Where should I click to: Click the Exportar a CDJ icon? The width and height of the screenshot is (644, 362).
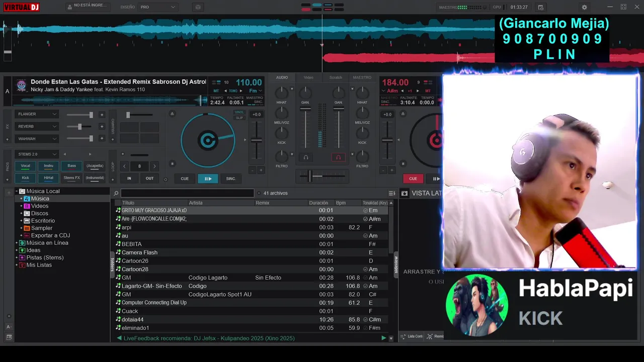(27, 235)
